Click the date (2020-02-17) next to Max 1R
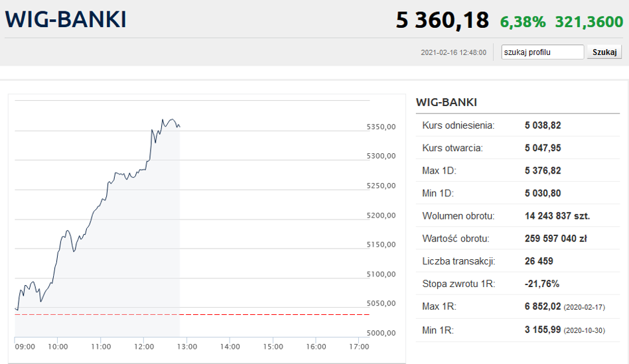Image resolution: width=629 pixels, height=364 pixels. pyautogui.click(x=584, y=308)
